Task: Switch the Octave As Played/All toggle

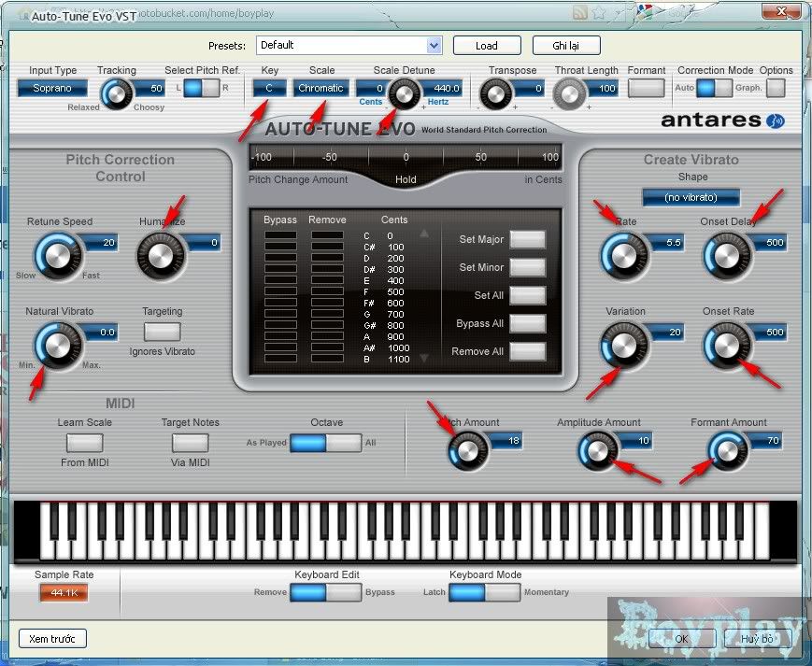Action: coord(325,443)
